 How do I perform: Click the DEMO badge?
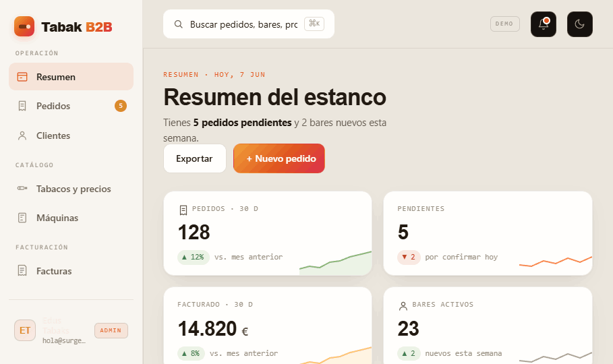tap(504, 24)
